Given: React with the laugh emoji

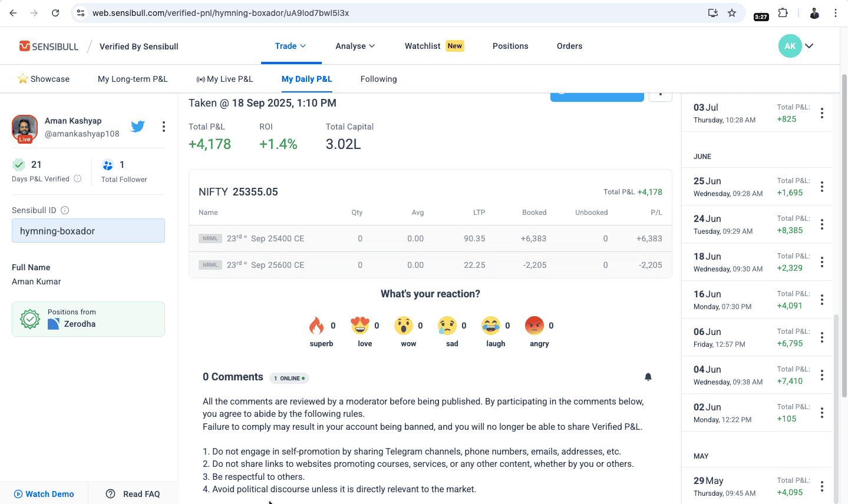Looking at the screenshot, I should 490,326.
